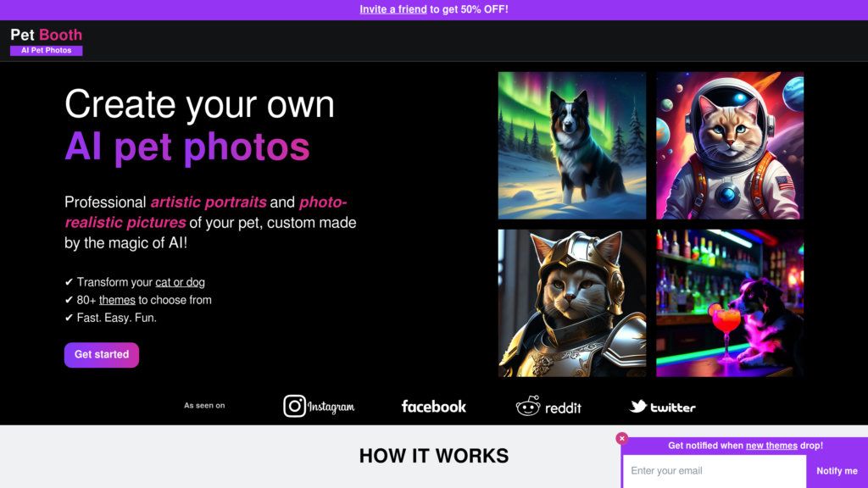Open the aurora dog image

coord(572,146)
